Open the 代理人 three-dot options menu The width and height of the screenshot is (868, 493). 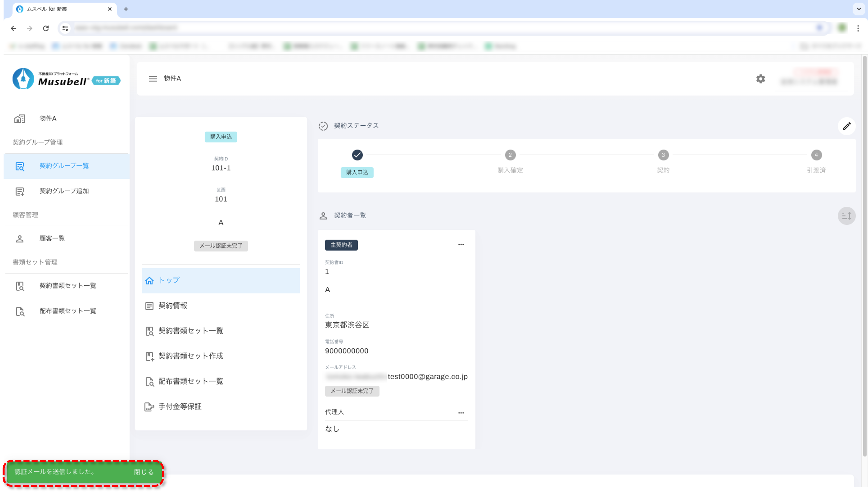(461, 413)
